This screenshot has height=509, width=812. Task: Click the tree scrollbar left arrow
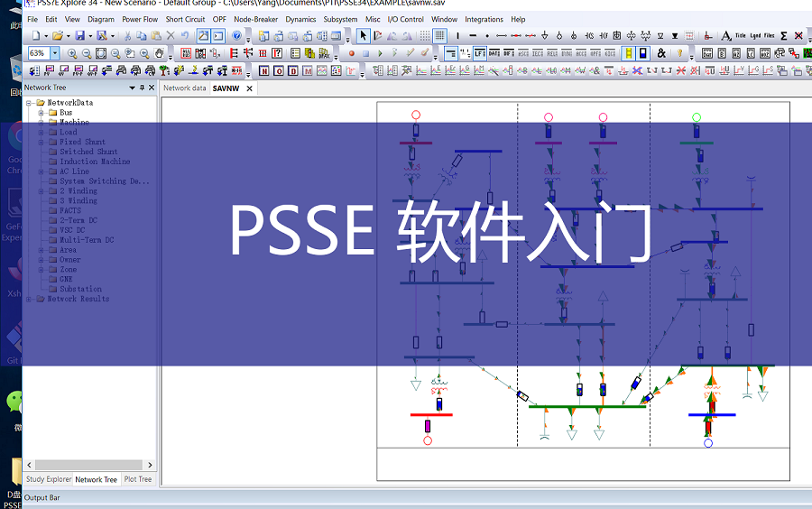(x=29, y=465)
